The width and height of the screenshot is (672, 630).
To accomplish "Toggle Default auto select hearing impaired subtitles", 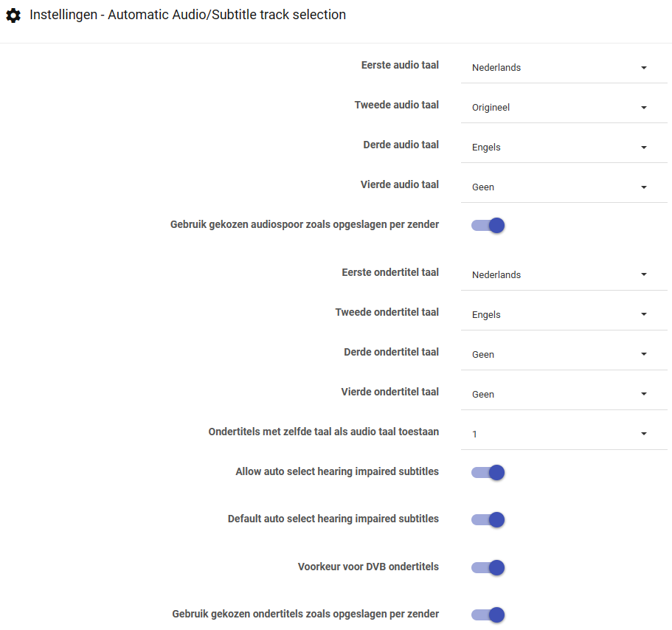I will (x=488, y=520).
